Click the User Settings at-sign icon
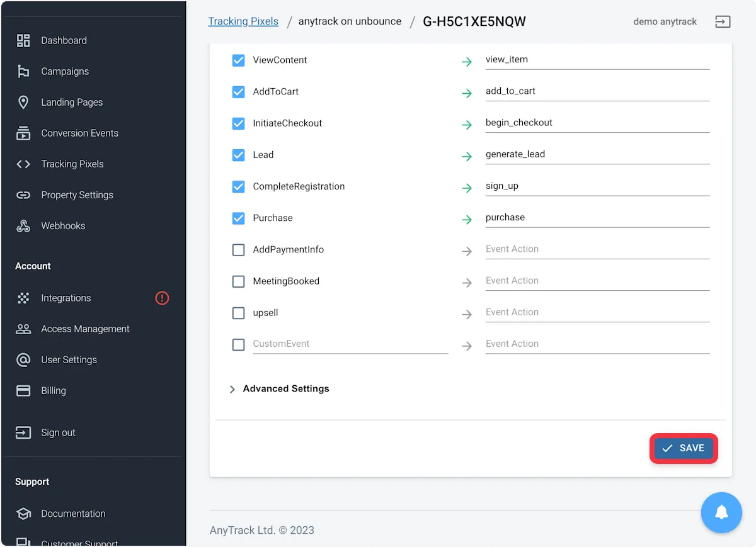This screenshot has height=547, width=756. (23, 359)
